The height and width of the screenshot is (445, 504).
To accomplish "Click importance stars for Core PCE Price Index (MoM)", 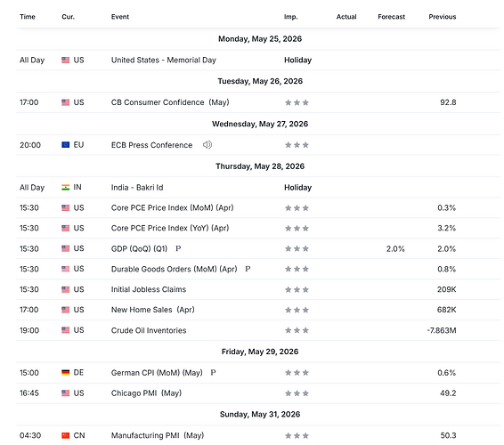I will (x=297, y=208).
